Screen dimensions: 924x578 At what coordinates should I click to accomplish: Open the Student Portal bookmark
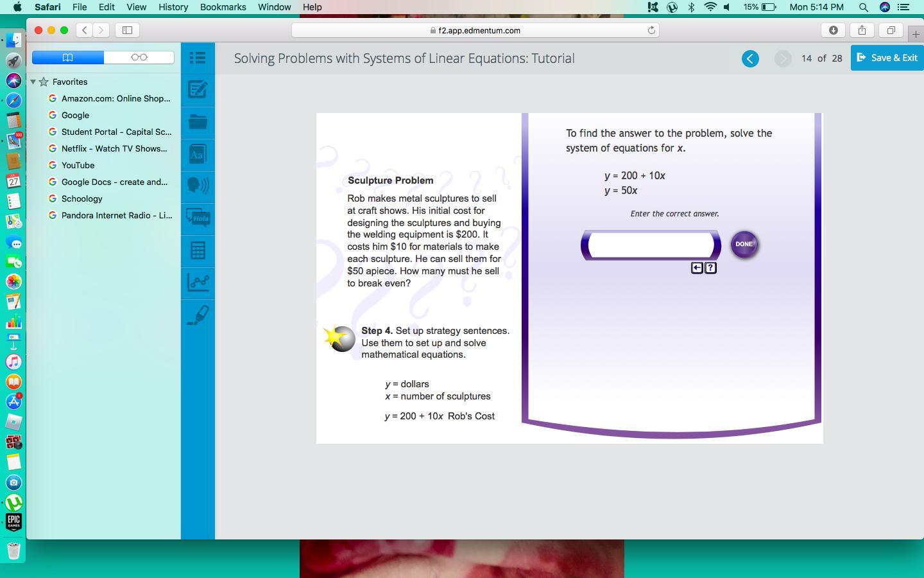click(110, 132)
